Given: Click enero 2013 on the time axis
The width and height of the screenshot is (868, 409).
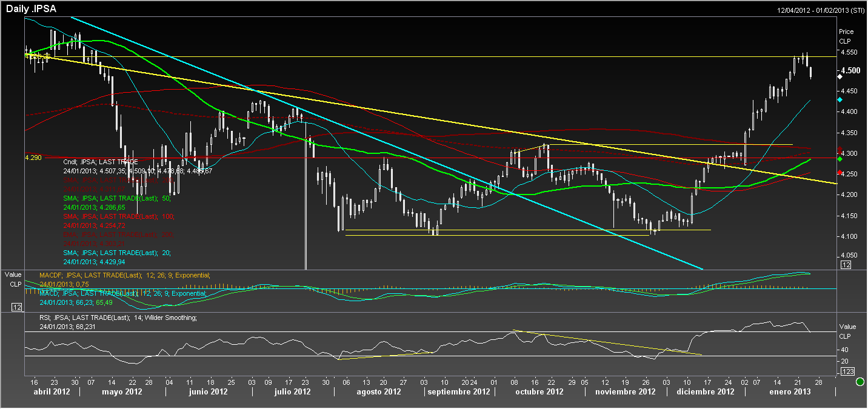Looking at the screenshot, I should pos(786,392).
